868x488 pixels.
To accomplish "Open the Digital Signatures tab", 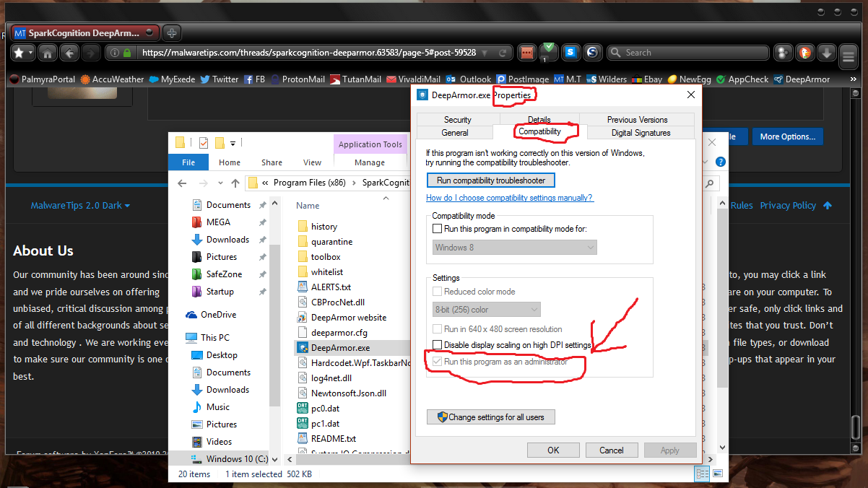I will point(641,133).
